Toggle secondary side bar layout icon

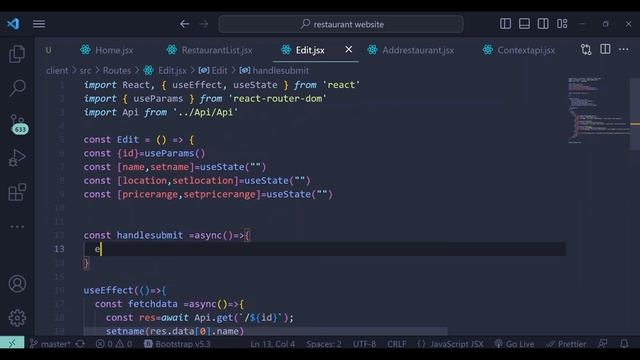click(x=543, y=24)
